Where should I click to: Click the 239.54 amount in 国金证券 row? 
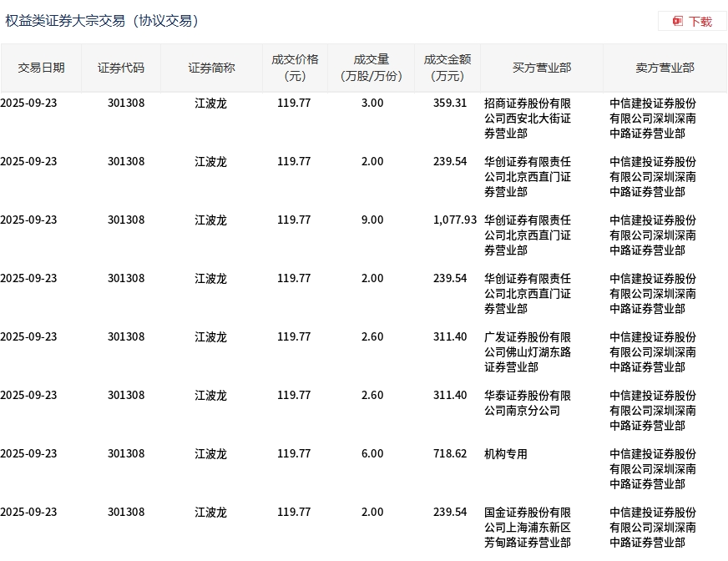pyautogui.click(x=450, y=513)
